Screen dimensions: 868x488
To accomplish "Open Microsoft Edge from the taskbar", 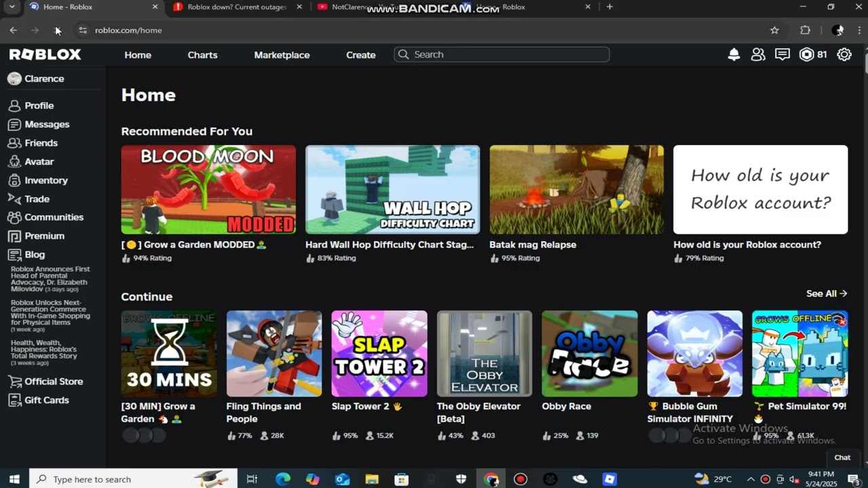I will 283,479.
